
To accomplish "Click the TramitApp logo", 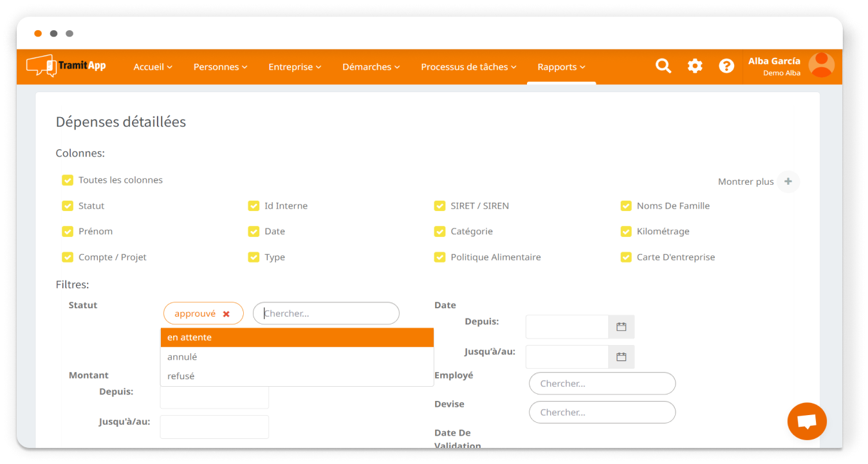I will [x=66, y=66].
